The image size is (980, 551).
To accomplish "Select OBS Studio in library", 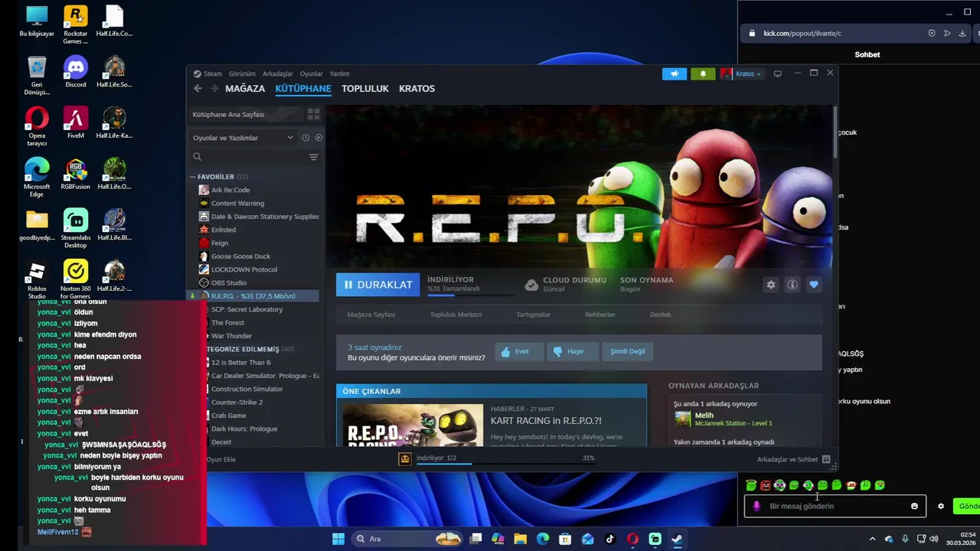I will tap(229, 283).
